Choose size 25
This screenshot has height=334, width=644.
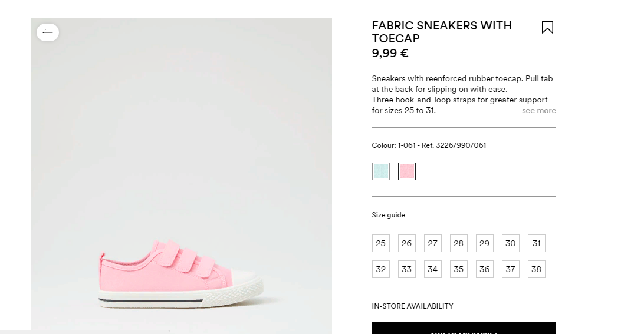(381, 243)
